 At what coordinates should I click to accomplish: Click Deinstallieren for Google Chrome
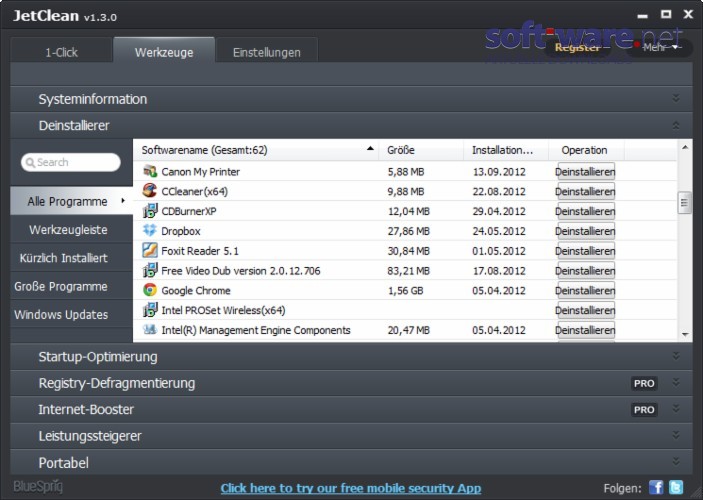click(586, 290)
